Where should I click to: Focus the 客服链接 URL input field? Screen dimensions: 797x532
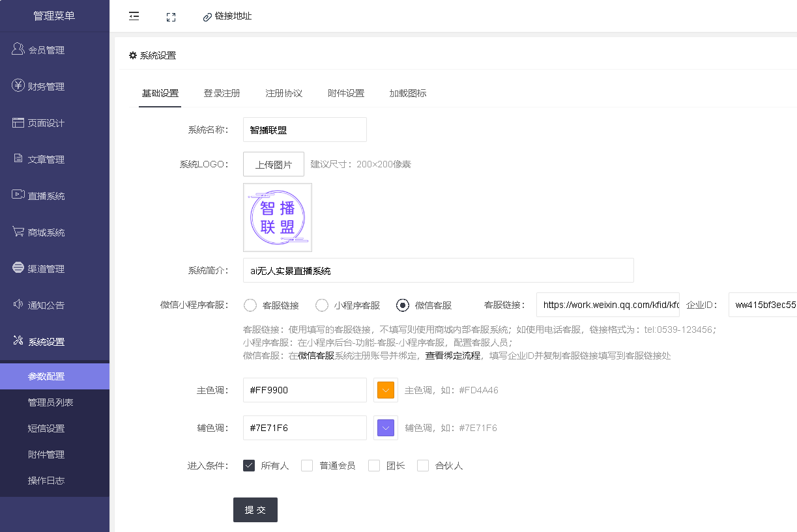coord(608,305)
